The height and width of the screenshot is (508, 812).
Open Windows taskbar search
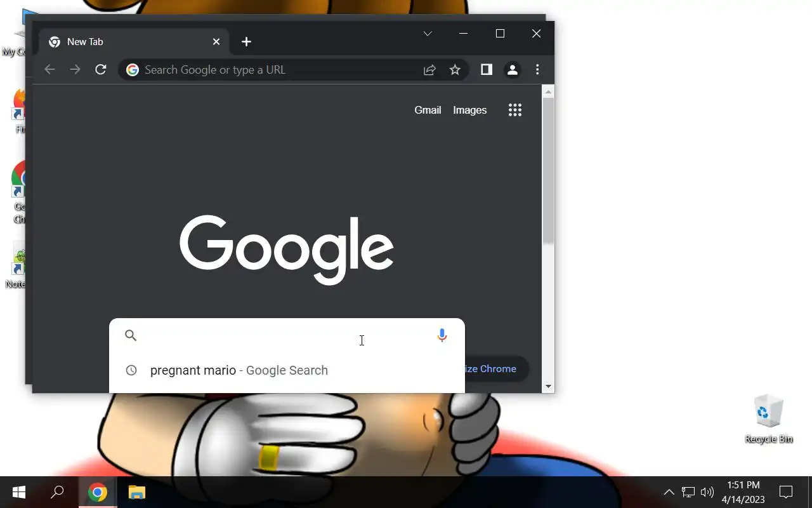pos(57,492)
